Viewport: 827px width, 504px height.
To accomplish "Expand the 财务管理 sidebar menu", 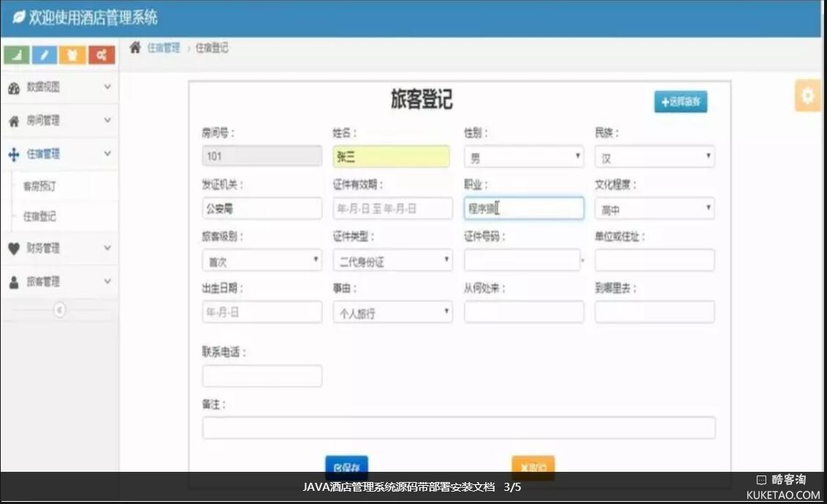I will pos(59,249).
